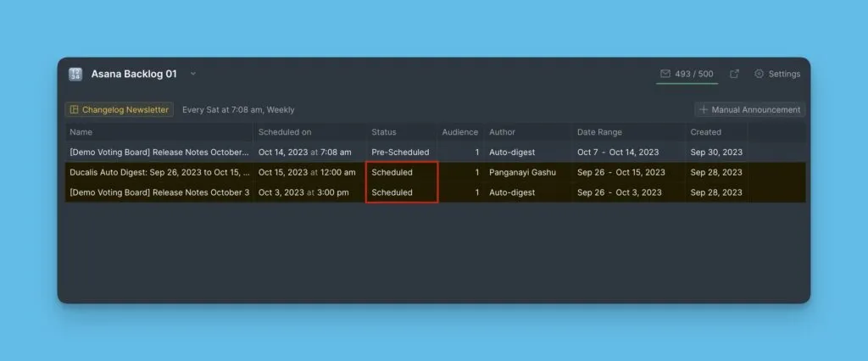Sort by the Name column header
The image size is (868, 361).
81,132
